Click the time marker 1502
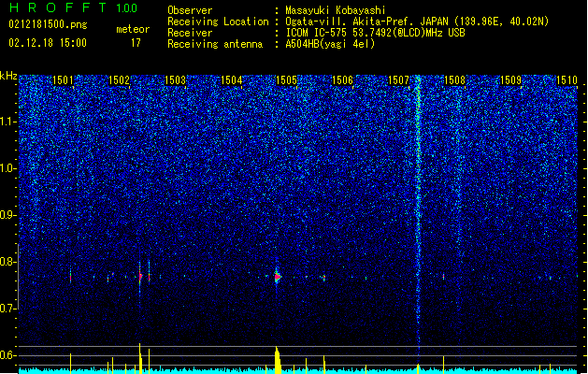 tap(119, 80)
